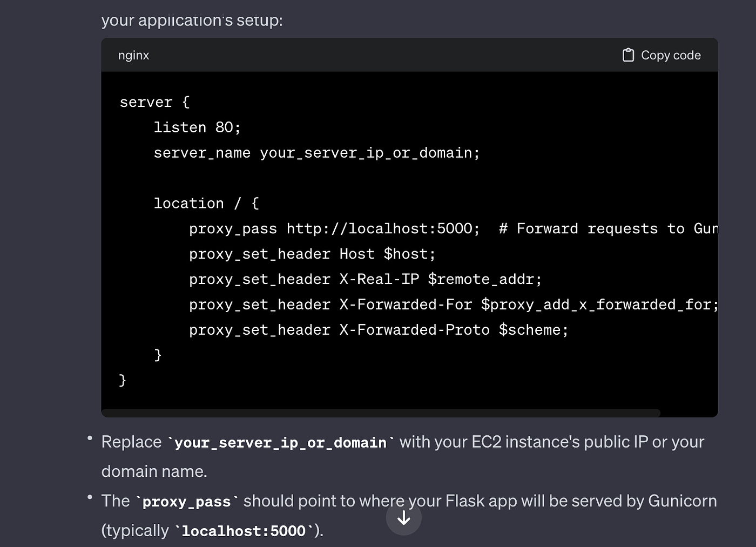Click inline code proxy_pass in second bullet
Image resolution: width=756 pixels, height=547 pixels.
[187, 502]
